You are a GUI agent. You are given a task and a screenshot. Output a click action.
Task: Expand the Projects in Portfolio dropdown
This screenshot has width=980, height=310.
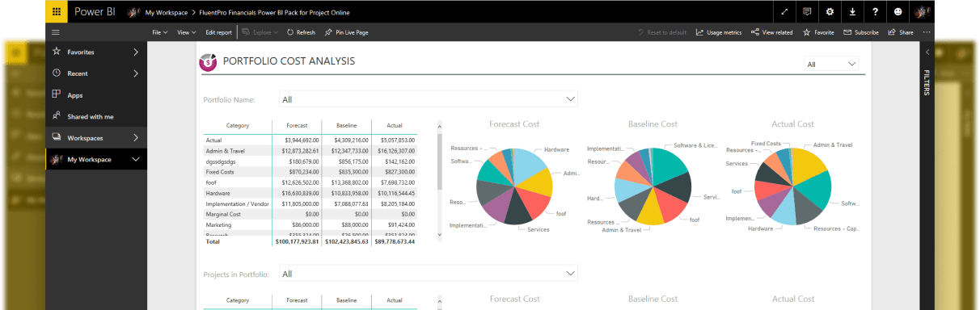point(428,274)
